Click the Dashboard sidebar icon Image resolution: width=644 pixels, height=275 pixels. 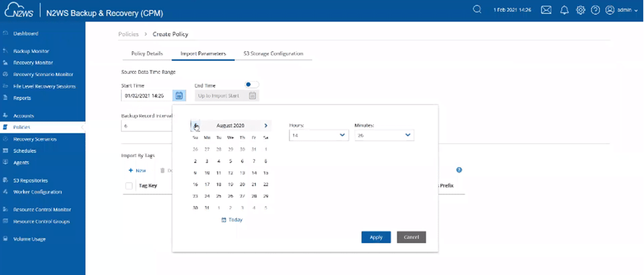click(x=6, y=33)
